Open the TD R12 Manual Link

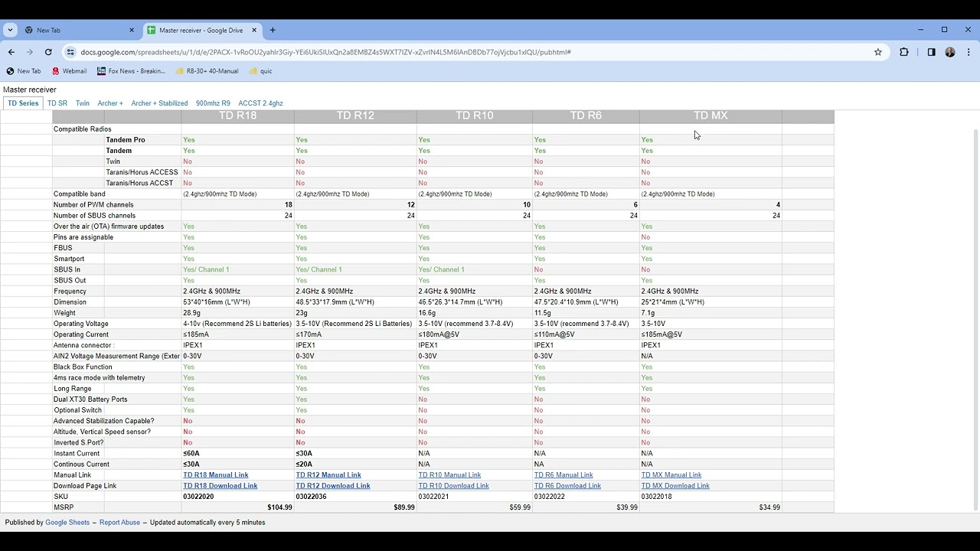pos(328,475)
